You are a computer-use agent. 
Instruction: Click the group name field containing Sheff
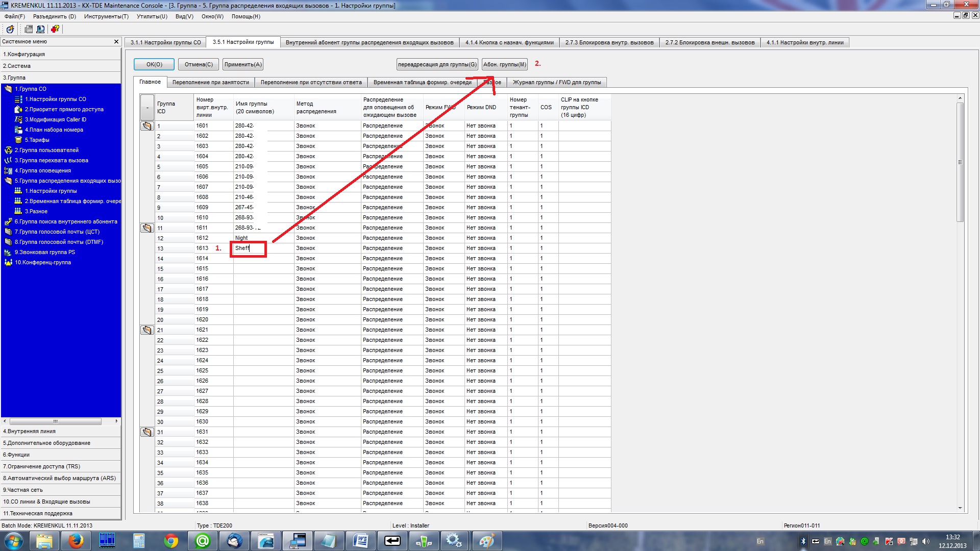[249, 248]
